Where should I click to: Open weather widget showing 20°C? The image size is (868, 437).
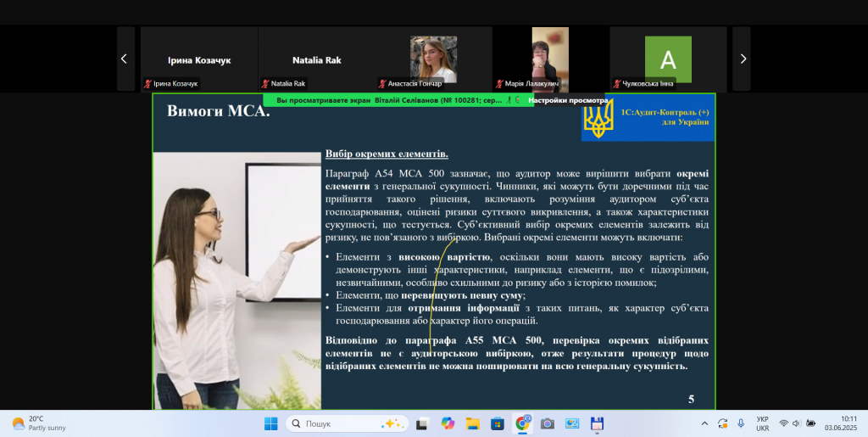[38, 423]
